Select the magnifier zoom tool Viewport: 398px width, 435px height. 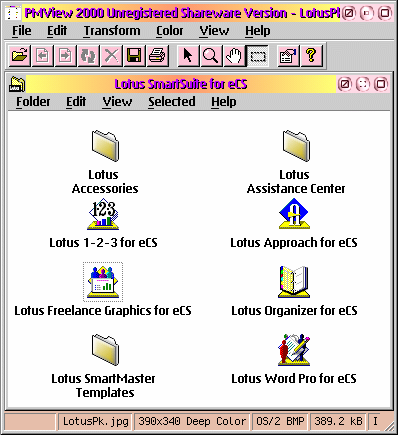click(211, 55)
